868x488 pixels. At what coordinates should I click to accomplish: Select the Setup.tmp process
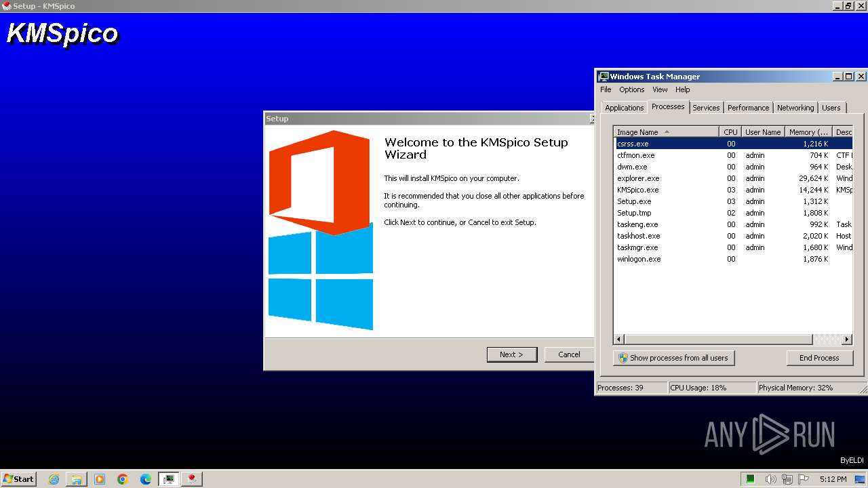point(733,213)
